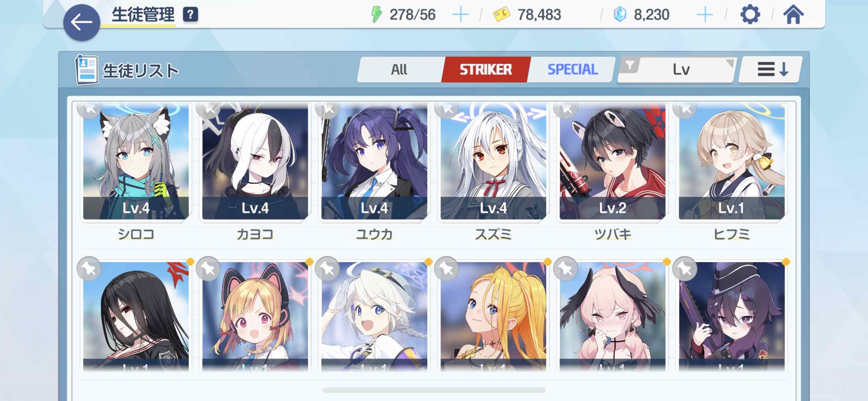Open the filter funnel options
This screenshot has width=868, height=401.
tap(630, 65)
